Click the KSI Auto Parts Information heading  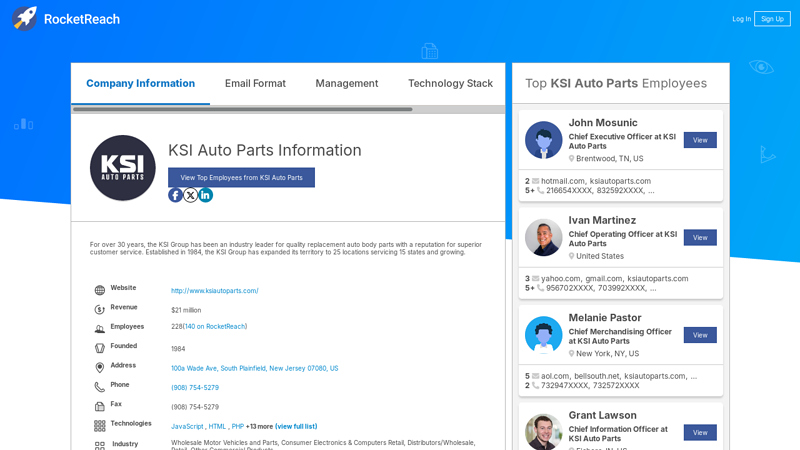coord(265,151)
